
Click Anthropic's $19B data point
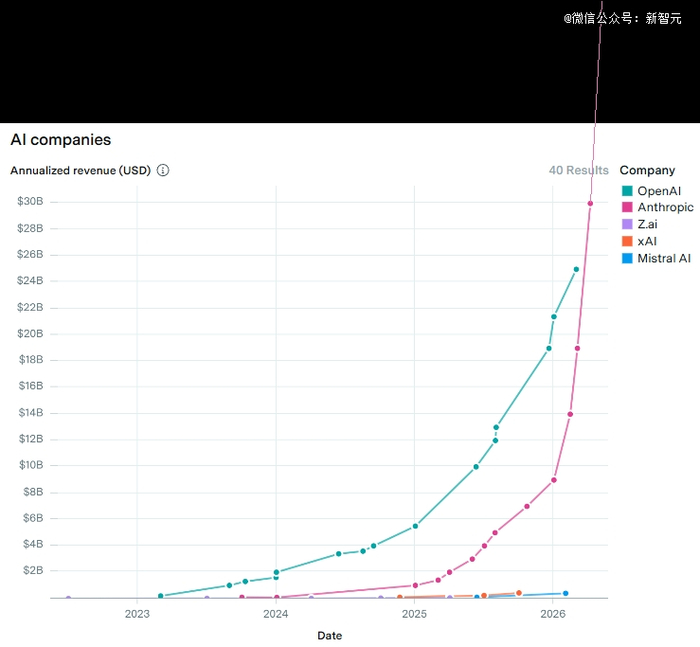[x=577, y=348]
